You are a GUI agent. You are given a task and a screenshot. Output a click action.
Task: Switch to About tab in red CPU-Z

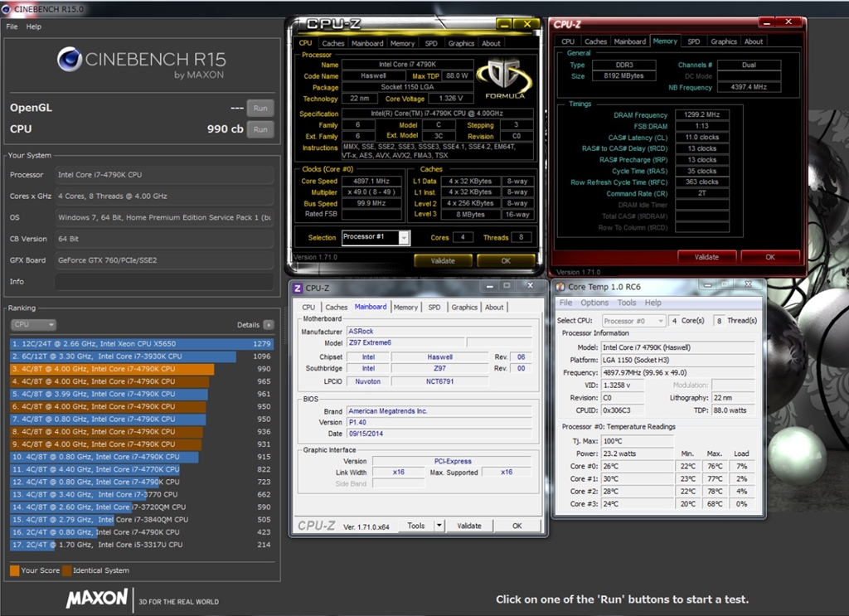click(753, 41)
